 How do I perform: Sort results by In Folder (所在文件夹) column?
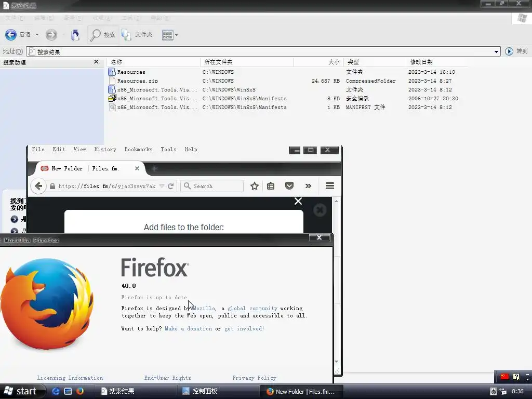[x=247, y=62]
